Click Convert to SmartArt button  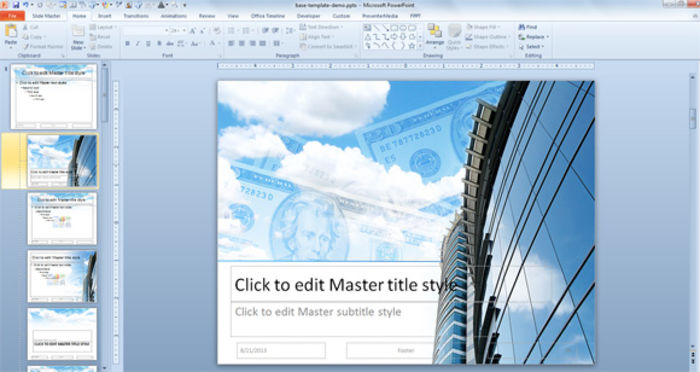[x=327, y=46]
